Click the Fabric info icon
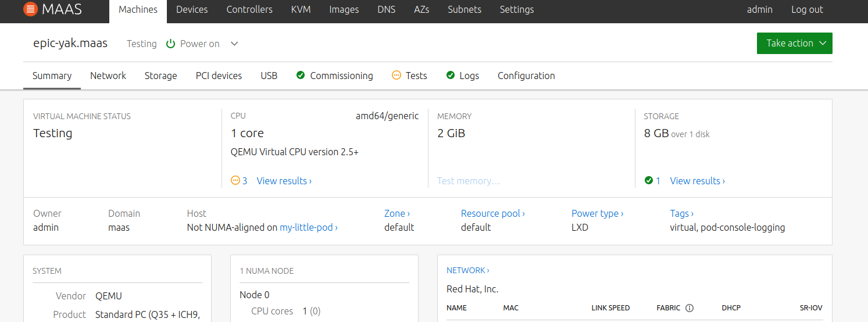Screen dimensions: 868x322 [x=690, y=308]
